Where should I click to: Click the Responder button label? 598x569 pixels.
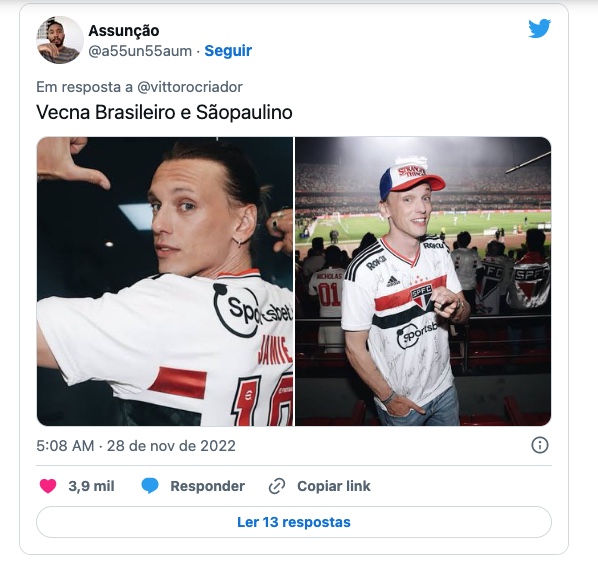pyautogui.click(x=207, y=486)
